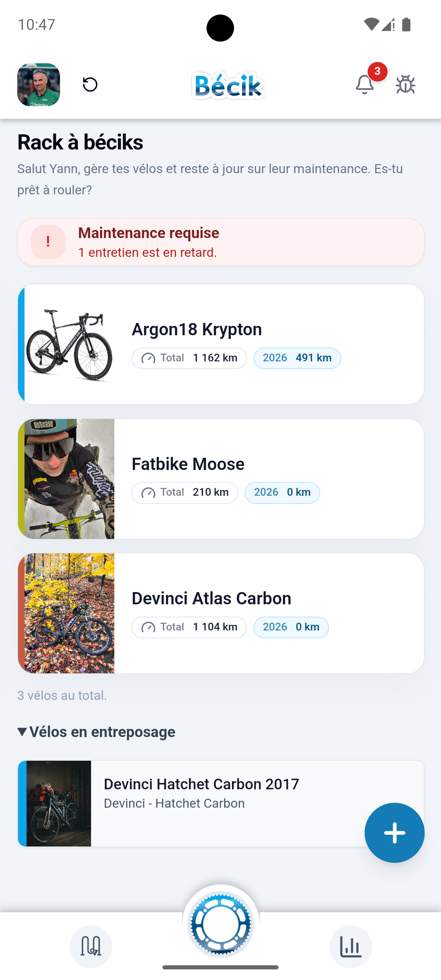441x980 pixels.
Task: Tap the Argon18 Krypton bike photo
Action: point(69,344)
